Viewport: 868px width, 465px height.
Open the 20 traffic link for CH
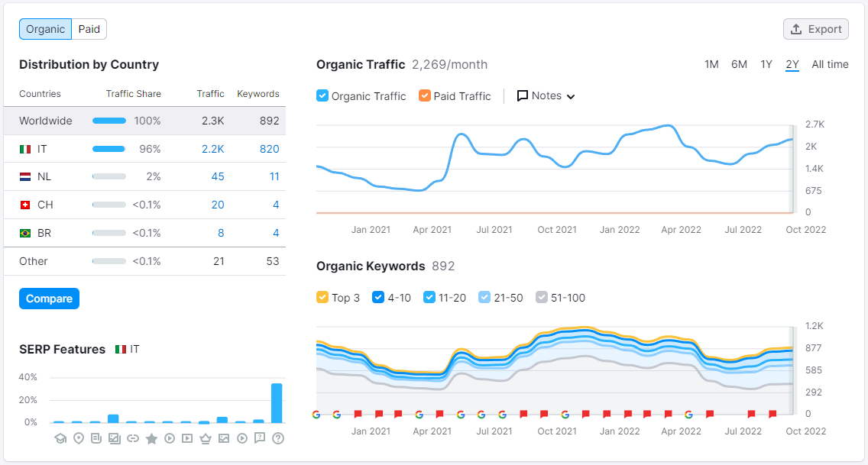click(218, 205)
